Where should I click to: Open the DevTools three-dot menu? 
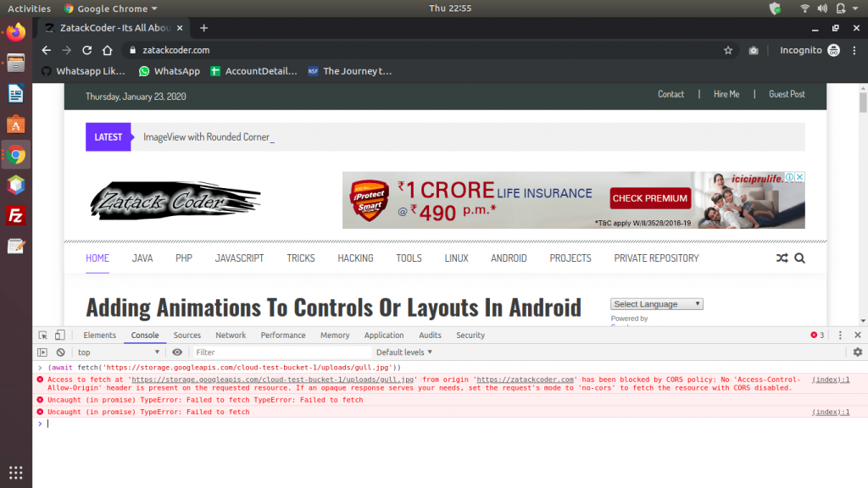point(840,335)
